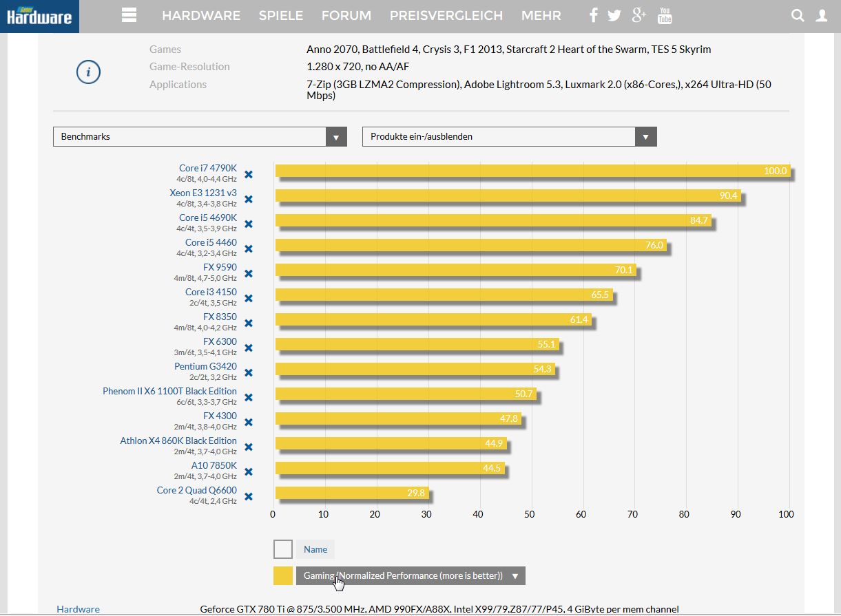
Task: Open the SPIELE menu
Action: click(x=281, y=15)
